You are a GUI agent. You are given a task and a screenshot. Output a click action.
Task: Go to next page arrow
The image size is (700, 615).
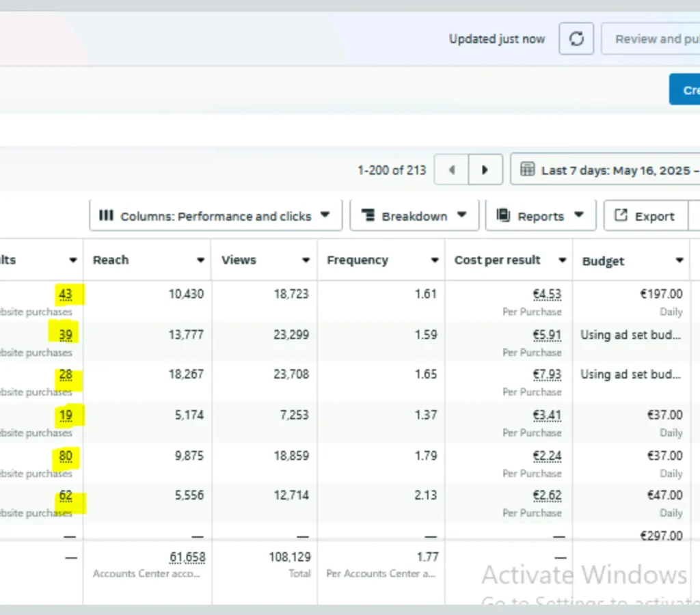(x=485, y=170)
